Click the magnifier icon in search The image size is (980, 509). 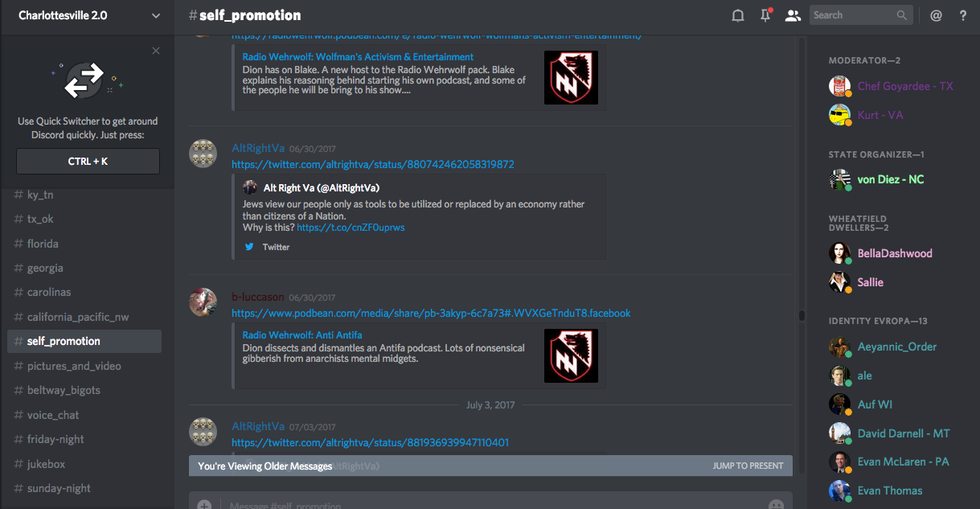902,15
